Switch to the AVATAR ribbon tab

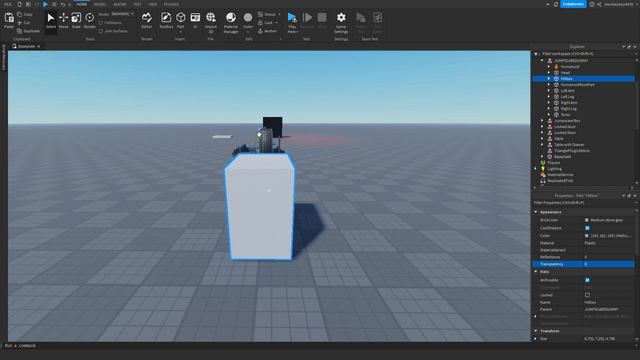(x=120, y=4)
